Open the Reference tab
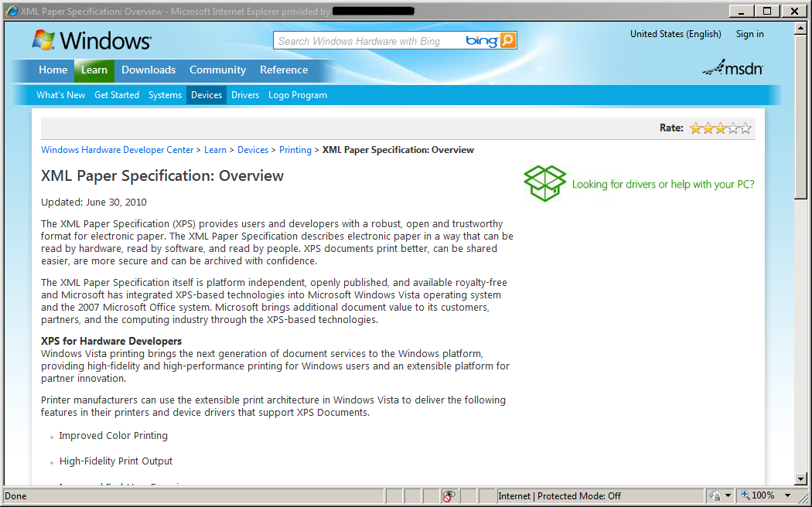 click(x=284, y=70)
